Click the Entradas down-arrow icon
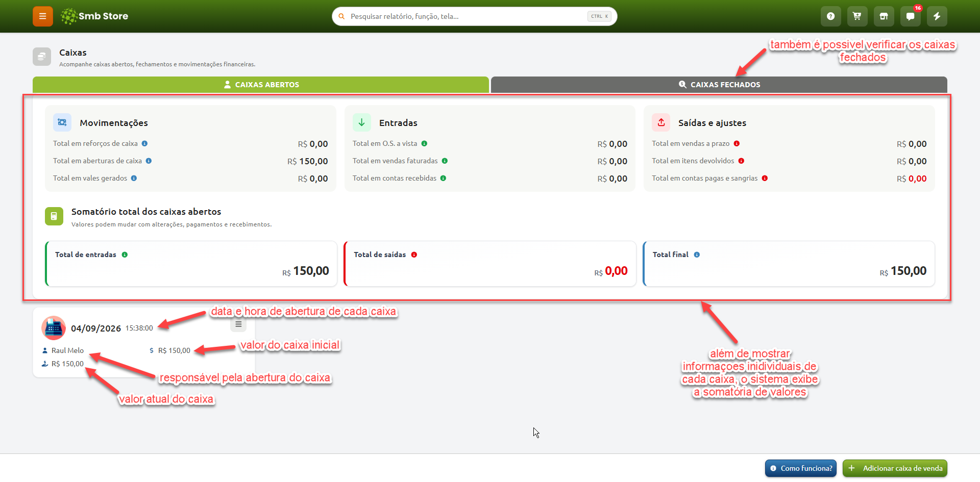This screenshot has width=980, height=482. coord(361,122)
